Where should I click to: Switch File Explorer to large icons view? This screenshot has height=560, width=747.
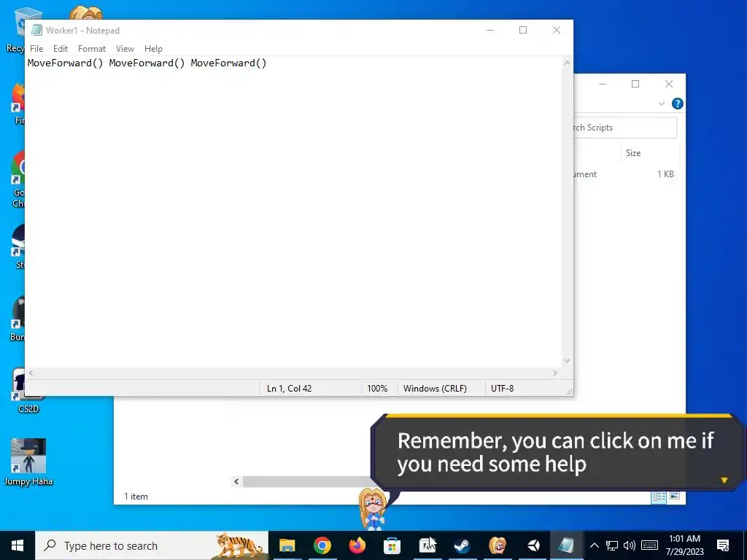(675, 496)
